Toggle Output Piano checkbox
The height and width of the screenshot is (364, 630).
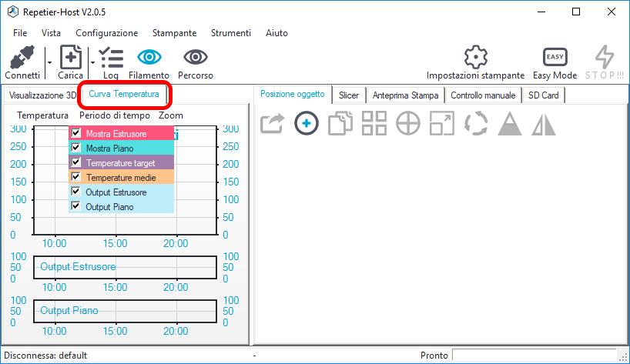pyautogui.click(x=75, y=206)
